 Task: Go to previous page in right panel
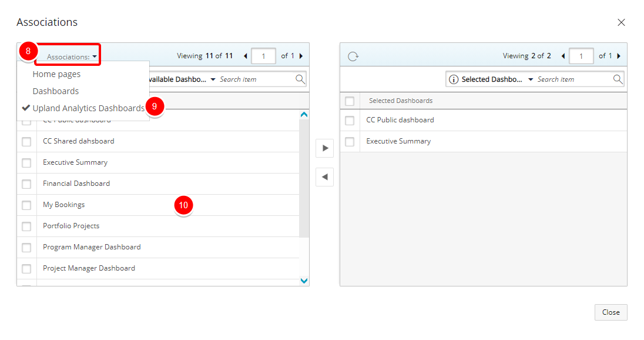(563, 56)
